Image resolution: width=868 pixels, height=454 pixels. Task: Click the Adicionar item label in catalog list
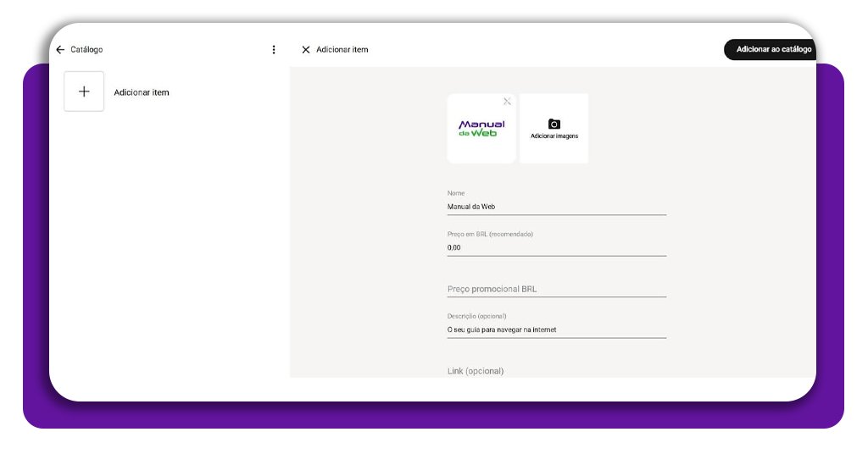(x=142, y=92)
